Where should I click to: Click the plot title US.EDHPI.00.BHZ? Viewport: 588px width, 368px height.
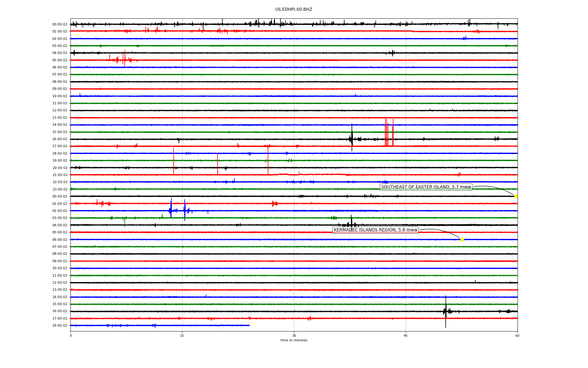click(294, 10)
